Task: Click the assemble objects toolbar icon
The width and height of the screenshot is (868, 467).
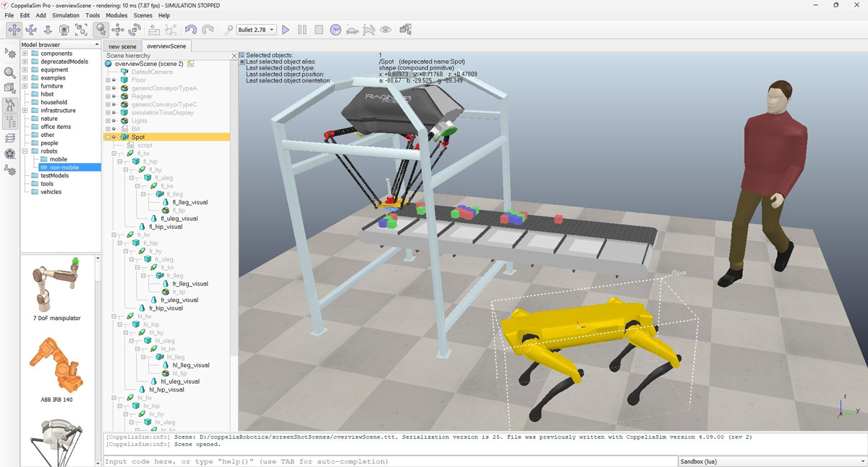Action: [154, 30]
